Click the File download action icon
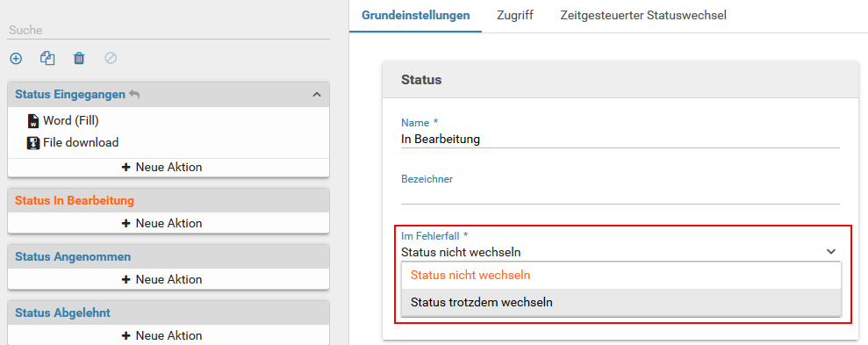This screenshot has width=868, height=345. [x=33, y=143]
